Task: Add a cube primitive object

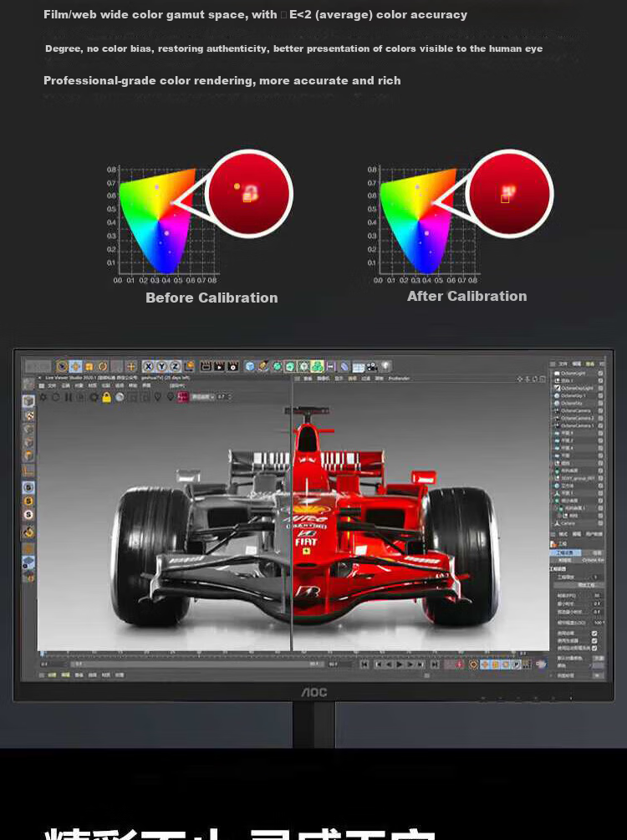Action: tap(250, 366)
